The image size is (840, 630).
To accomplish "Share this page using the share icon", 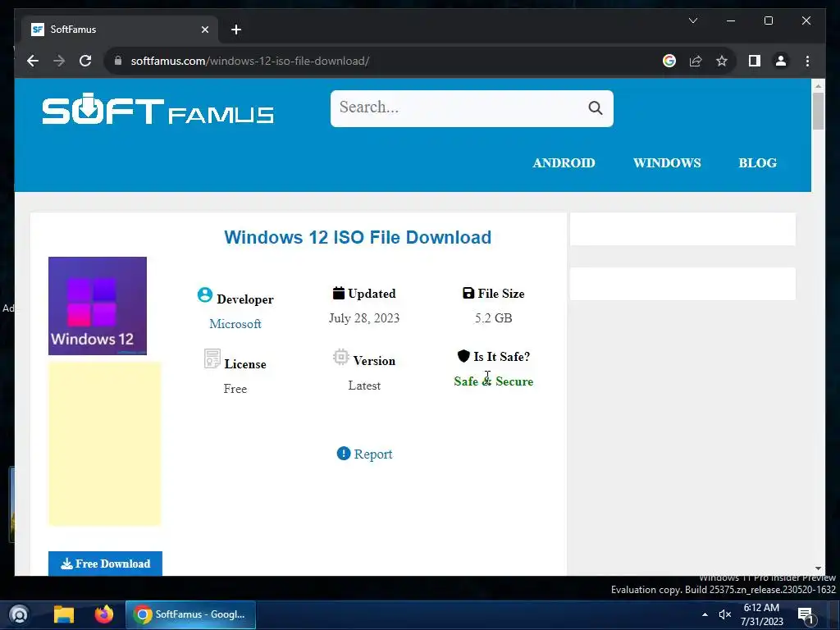I will pyautogui.click(x=696, y=61).
